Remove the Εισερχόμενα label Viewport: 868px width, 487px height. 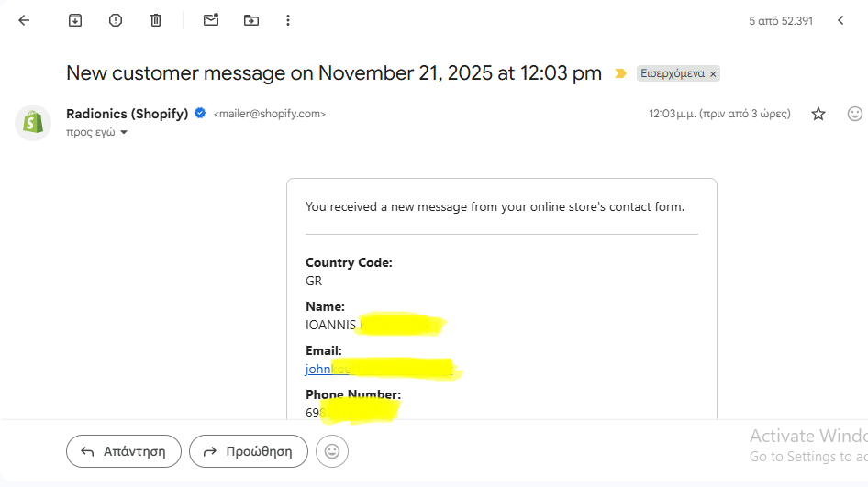pos(713,73)
